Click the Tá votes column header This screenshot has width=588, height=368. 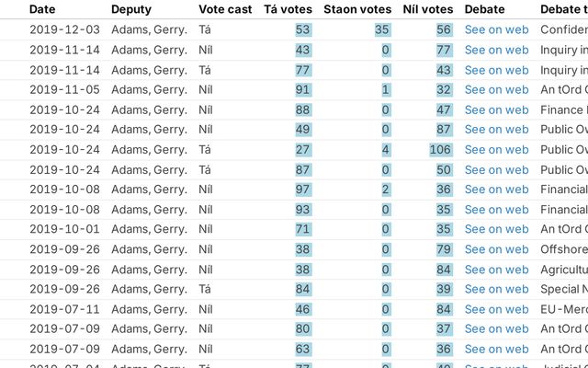(288, 9)
